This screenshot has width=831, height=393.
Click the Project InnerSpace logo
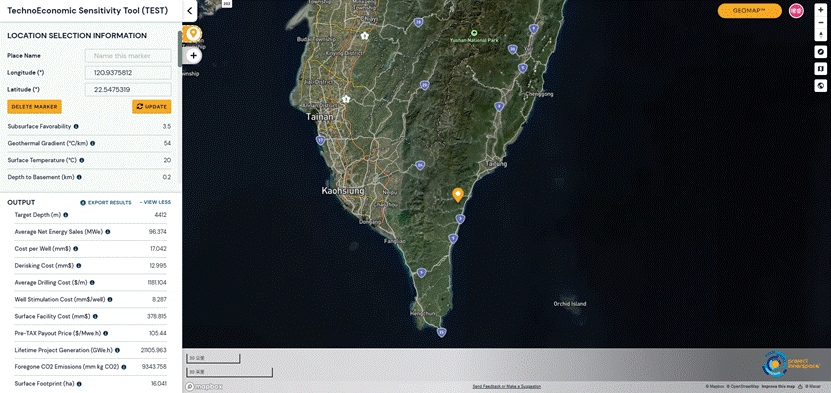pyautogui.click(x=791, y=365)
